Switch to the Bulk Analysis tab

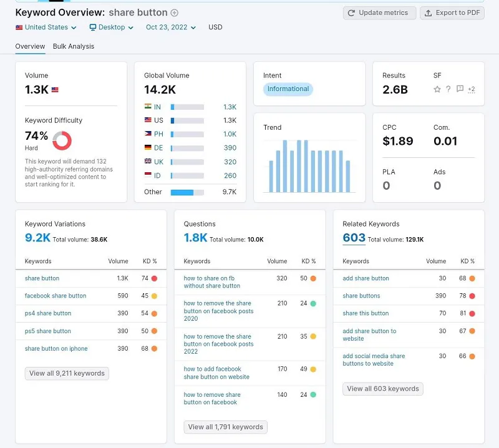(x=74, y=46)
